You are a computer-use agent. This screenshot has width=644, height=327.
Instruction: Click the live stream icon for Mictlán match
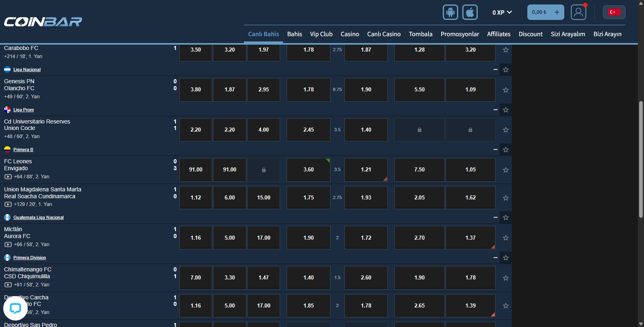pyautogui.click(x=8, y=245)
